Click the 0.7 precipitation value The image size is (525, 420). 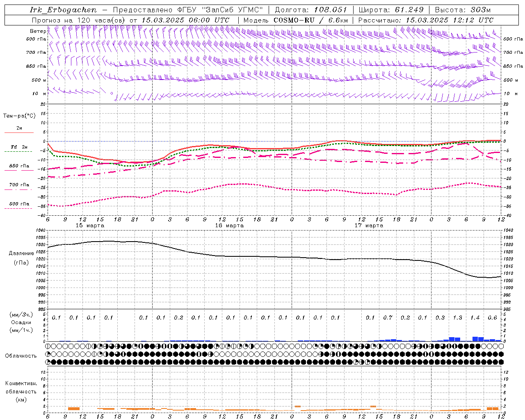pos(388,317)
